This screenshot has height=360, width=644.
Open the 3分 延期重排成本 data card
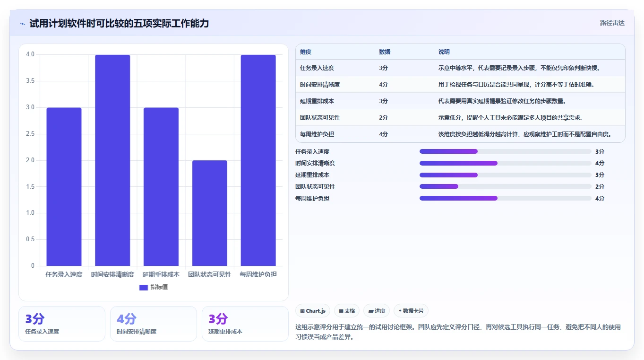pyautogui.click(x=245, y=324)
